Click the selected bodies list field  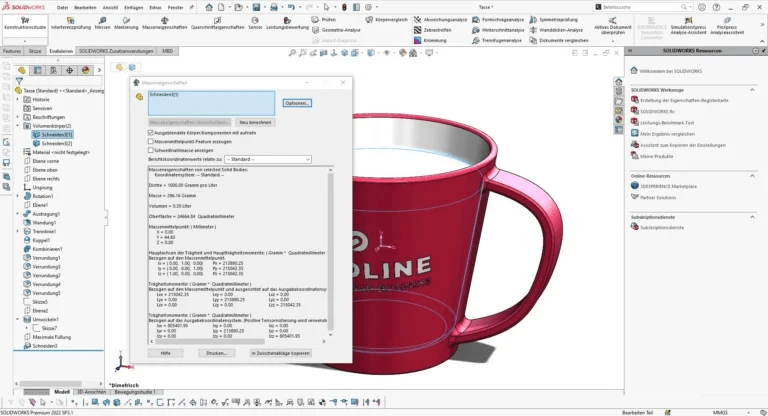pos(210,101)
